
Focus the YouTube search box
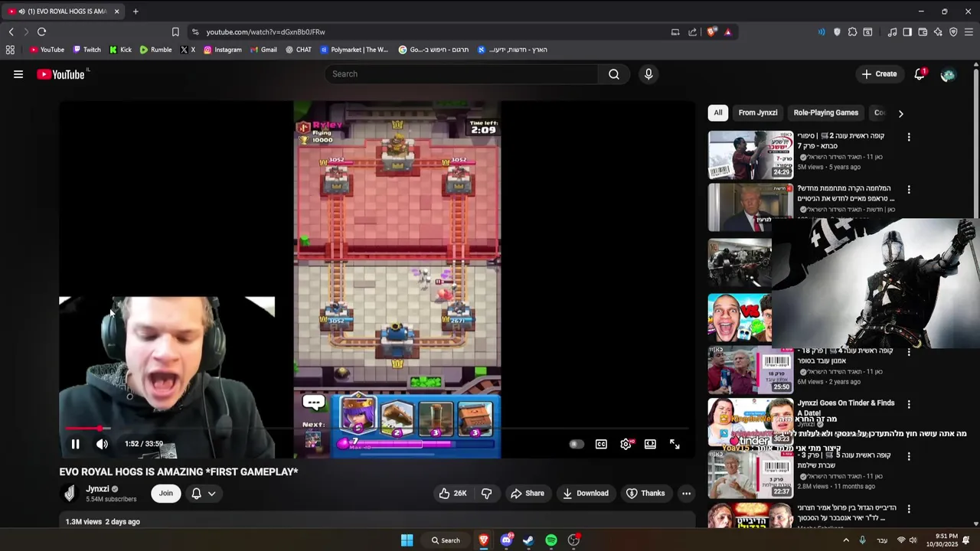click(462, 74)
